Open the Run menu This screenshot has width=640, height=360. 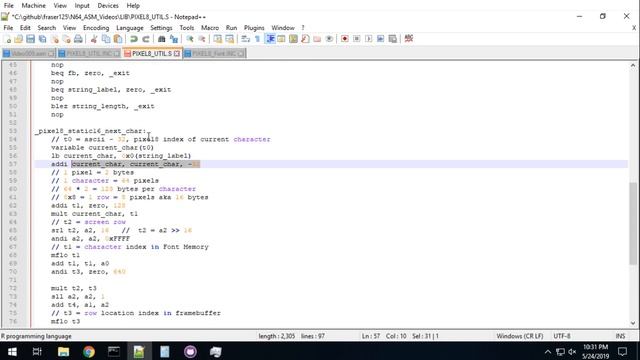coord(231,28)
